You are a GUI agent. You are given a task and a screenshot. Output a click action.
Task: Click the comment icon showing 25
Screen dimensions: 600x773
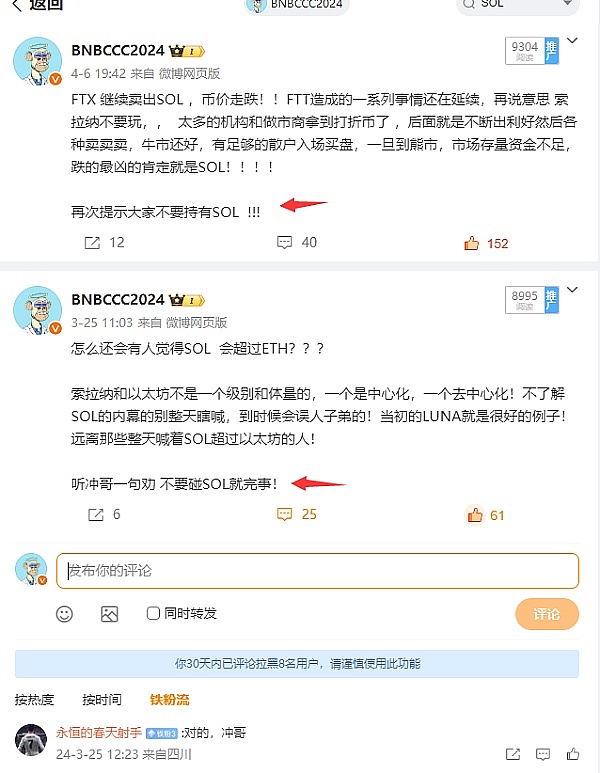click(284, 515)
